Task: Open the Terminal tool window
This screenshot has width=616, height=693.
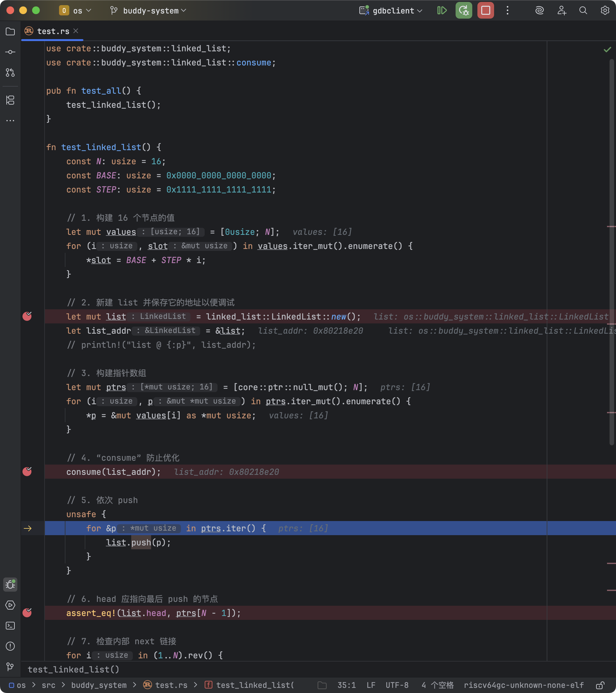Action: tap(10, 626)
